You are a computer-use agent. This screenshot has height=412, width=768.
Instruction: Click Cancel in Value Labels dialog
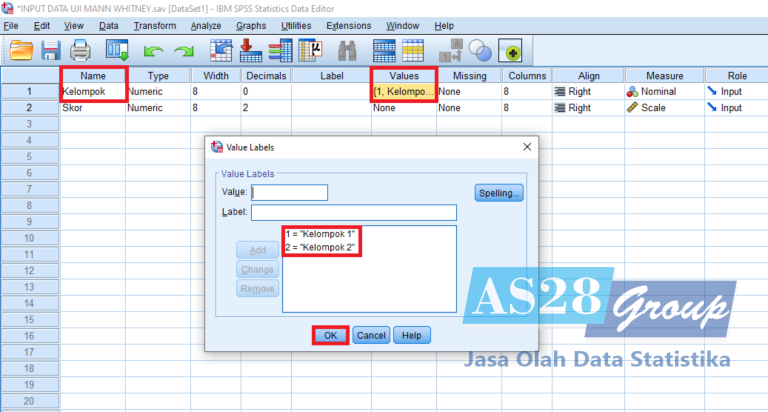371,336
